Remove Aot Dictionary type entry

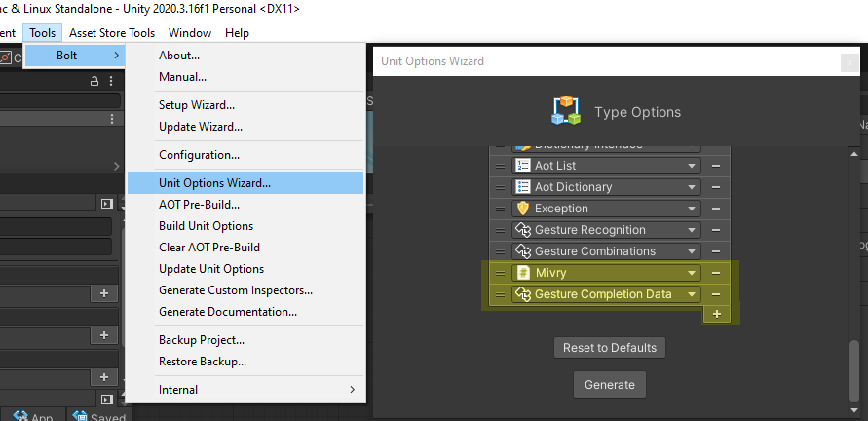coord(716,187)
